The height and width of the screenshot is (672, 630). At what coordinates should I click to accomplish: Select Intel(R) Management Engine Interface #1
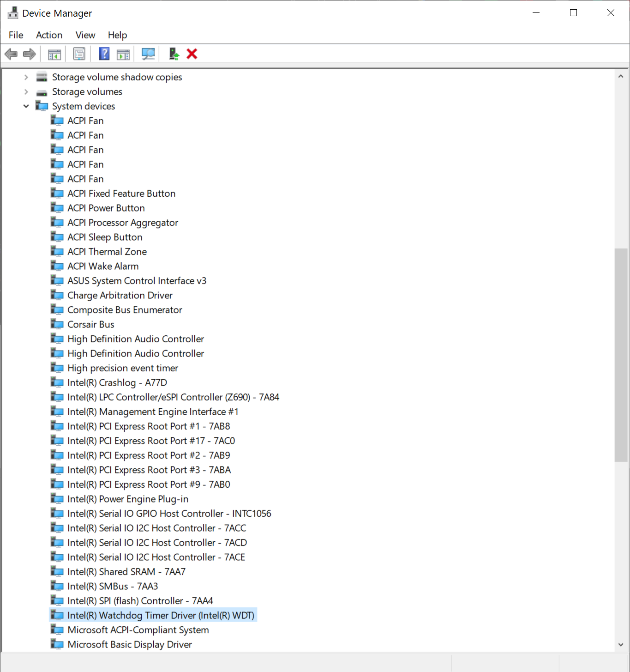pos(153,412)
